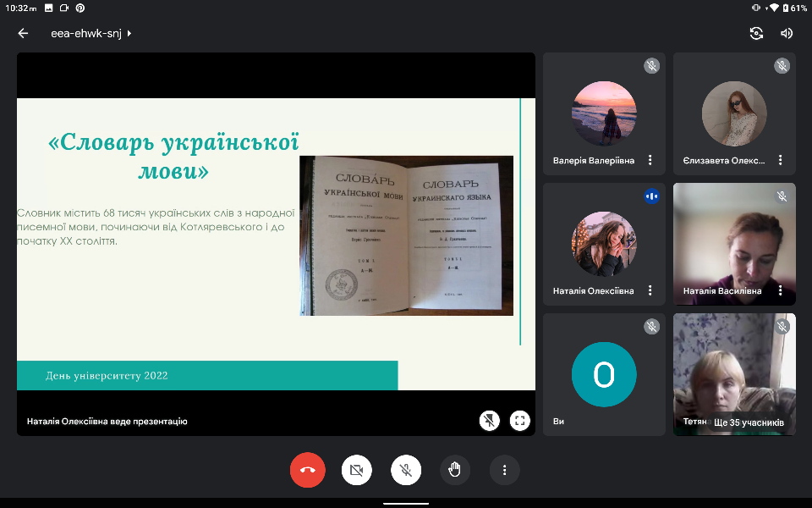Show the 35 more participants list
This screenshot has height=508, width=812.
(x=748, y=422)
